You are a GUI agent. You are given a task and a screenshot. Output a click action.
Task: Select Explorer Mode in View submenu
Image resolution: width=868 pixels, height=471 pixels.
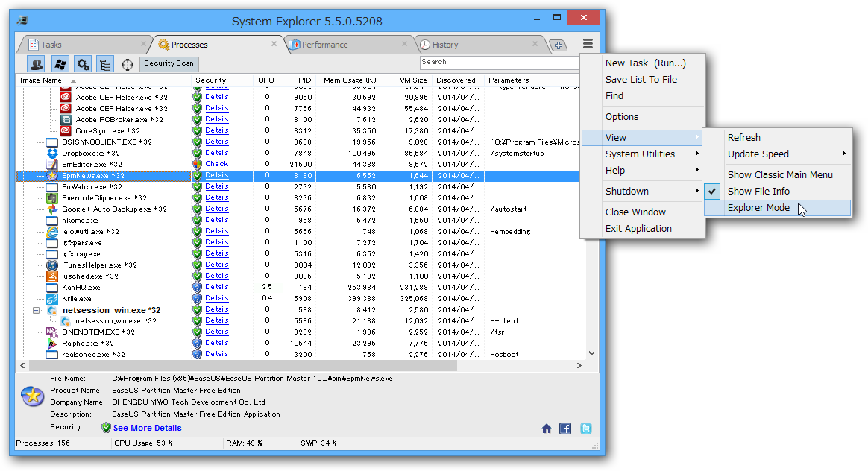click(777, 207)
